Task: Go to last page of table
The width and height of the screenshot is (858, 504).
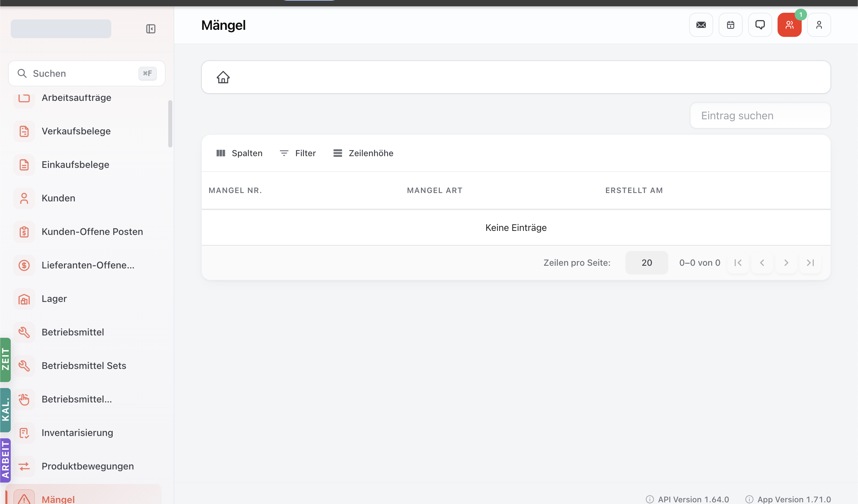Action: pyautogui.click(x=810, y=263)
